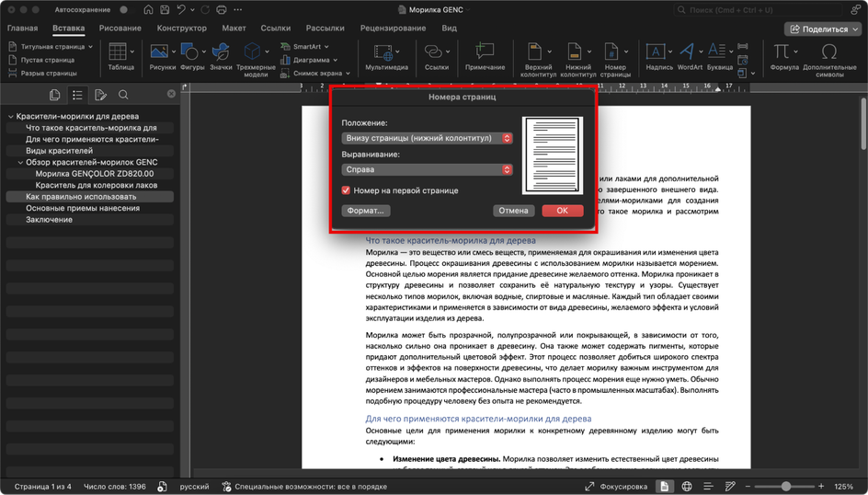Screen dimensions: 868x495
Task: Click the Print icon in title bar
Action: click(222, 9)
